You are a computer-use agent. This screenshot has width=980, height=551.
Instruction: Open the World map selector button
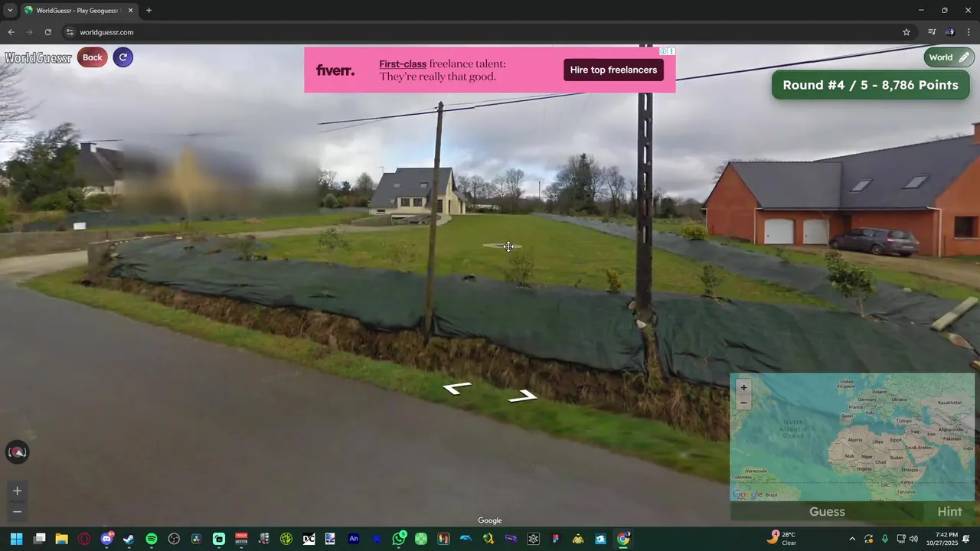(949, 57)
